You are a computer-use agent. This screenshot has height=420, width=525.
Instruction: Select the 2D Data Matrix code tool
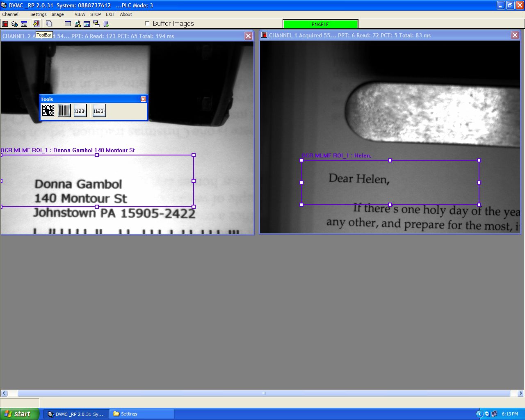[48, 111]
